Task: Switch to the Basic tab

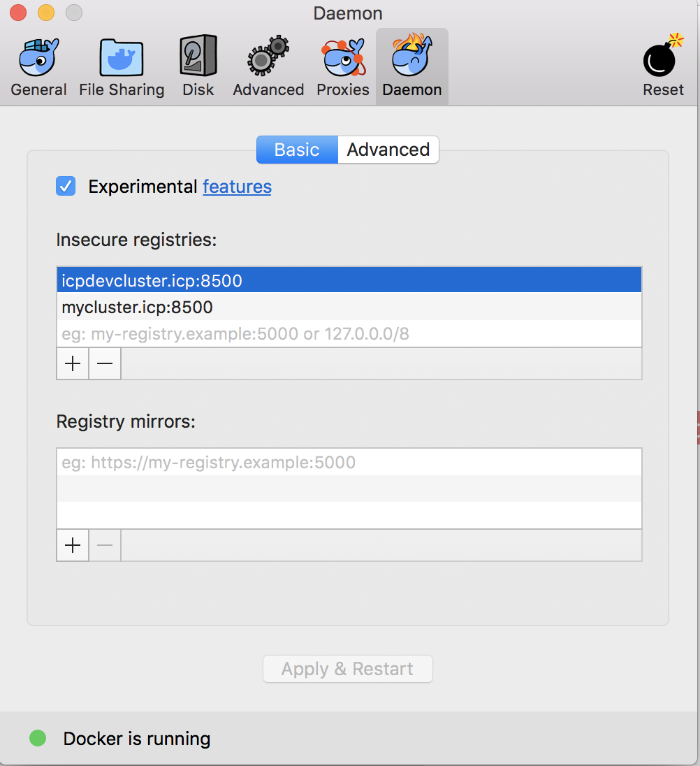Action: pos(297,150)
